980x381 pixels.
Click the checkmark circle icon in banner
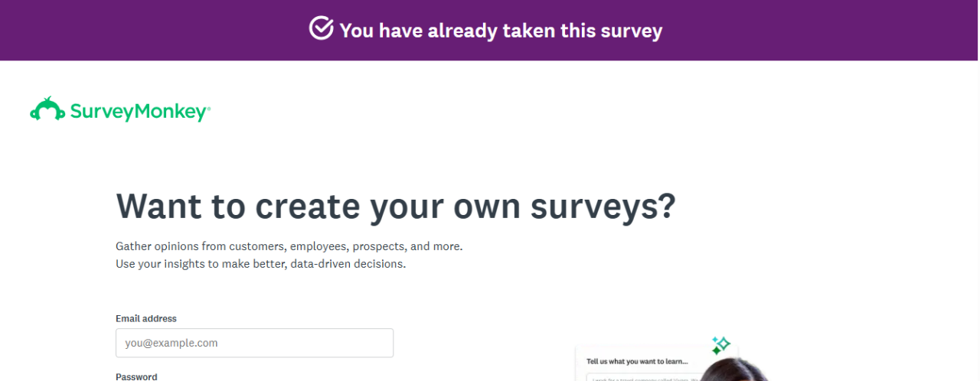click(x=322, y=29)
